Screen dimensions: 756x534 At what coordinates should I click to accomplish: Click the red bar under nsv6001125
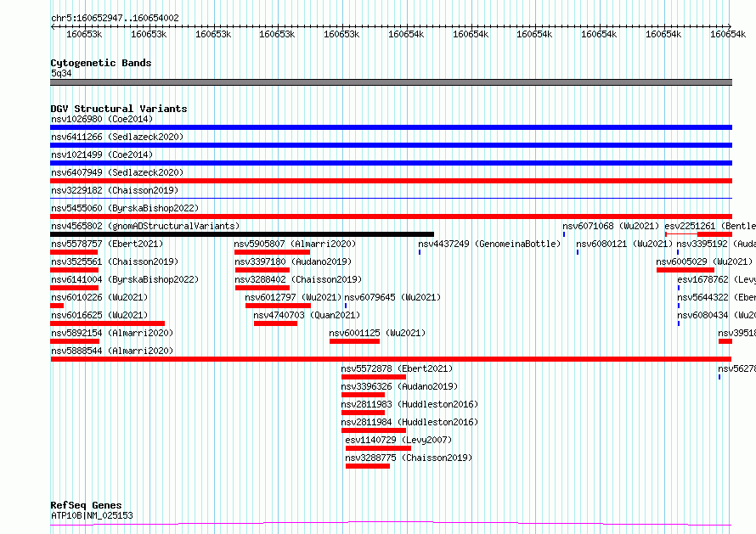click(355, 341)
